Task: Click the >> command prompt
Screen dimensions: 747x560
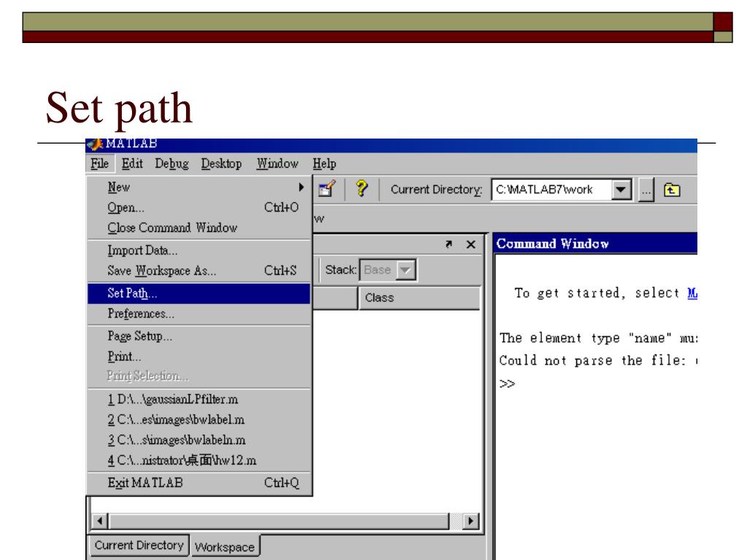Action: pyautogui.click(x=508, y=384)
